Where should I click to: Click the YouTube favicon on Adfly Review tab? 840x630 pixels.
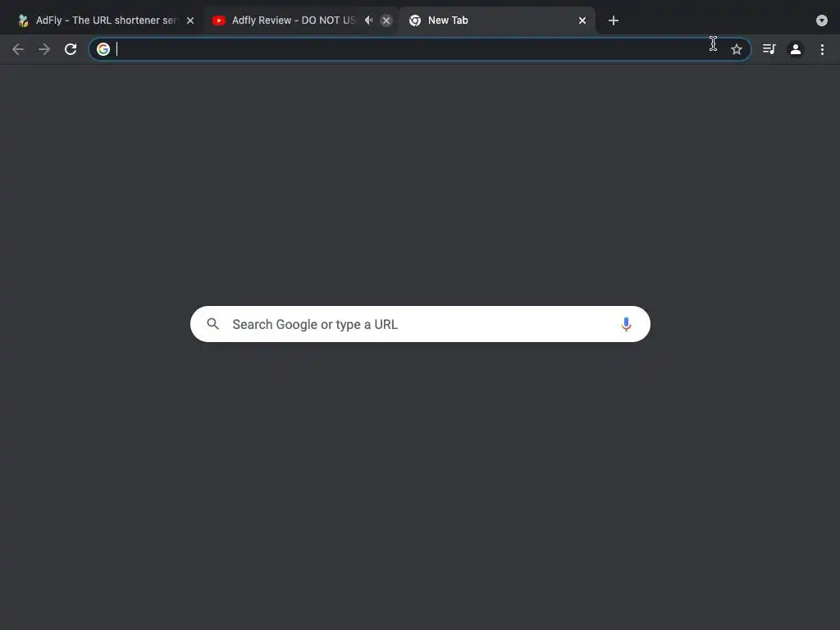click(218, 21)
